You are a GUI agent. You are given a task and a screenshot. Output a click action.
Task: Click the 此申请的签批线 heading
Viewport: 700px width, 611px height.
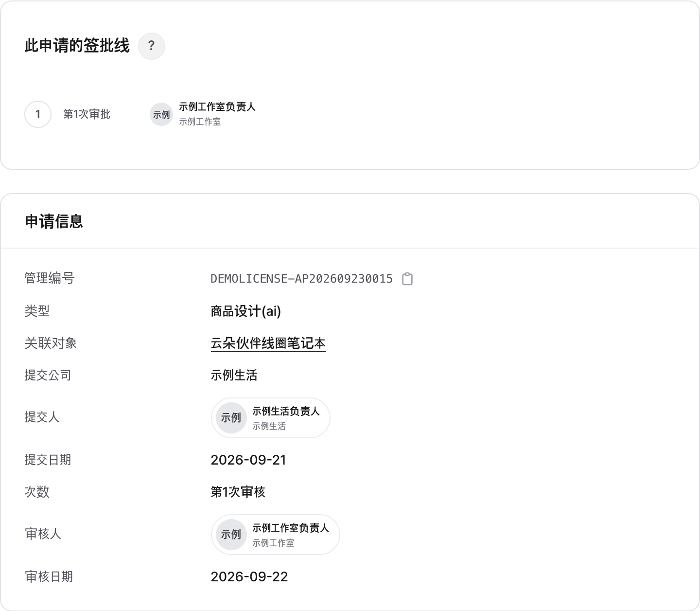tap(77, 46)
